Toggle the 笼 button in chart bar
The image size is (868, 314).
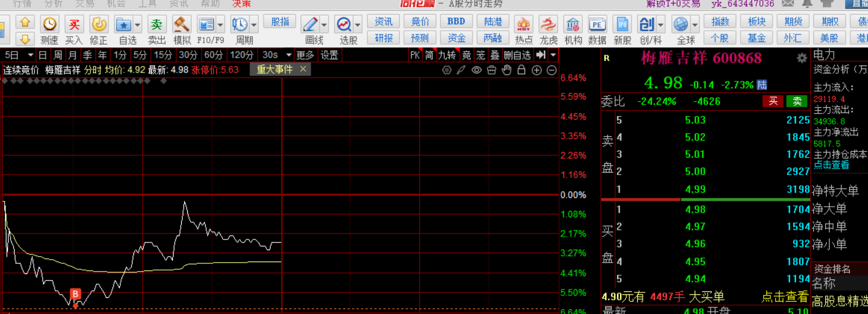pyautogui.click(x=481, y=55)
